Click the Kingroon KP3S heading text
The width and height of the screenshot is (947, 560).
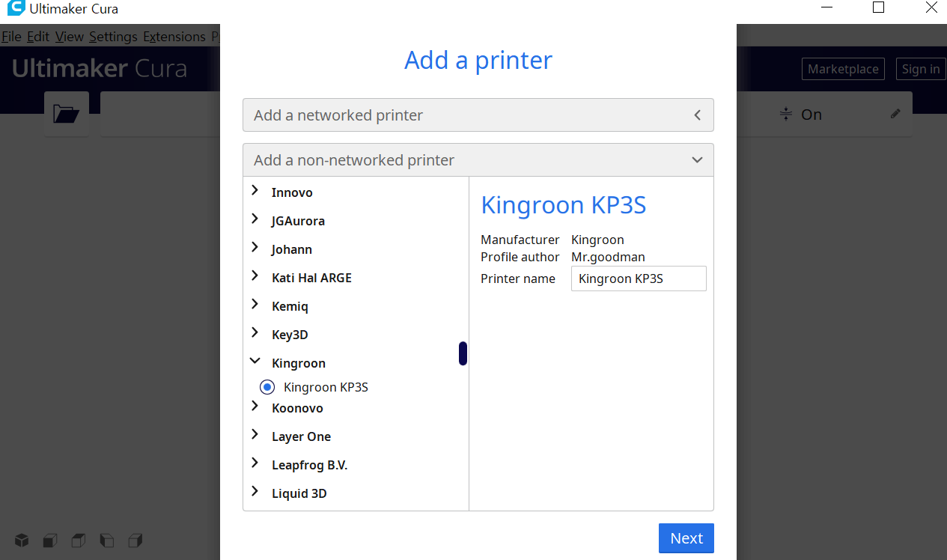pos(563,204)
